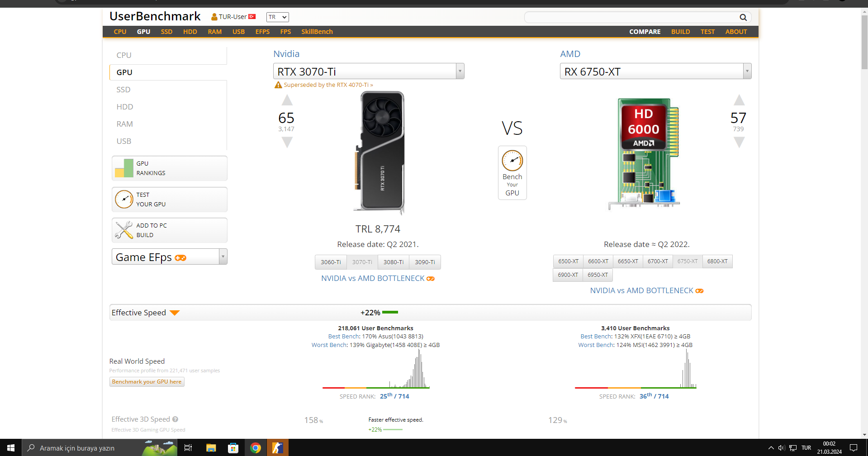
Task: Open the TR language dropdown
Action: click(277, 17)
